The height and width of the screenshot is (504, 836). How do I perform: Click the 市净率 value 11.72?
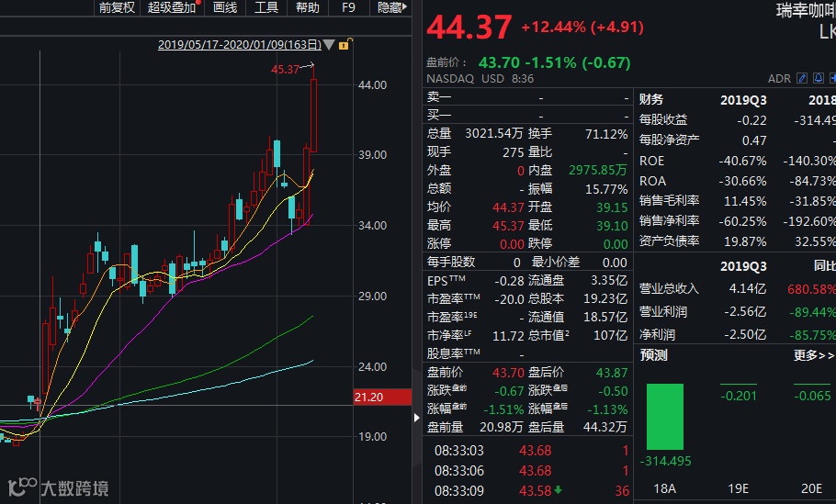pyautogui.click(x=509, y=336)
